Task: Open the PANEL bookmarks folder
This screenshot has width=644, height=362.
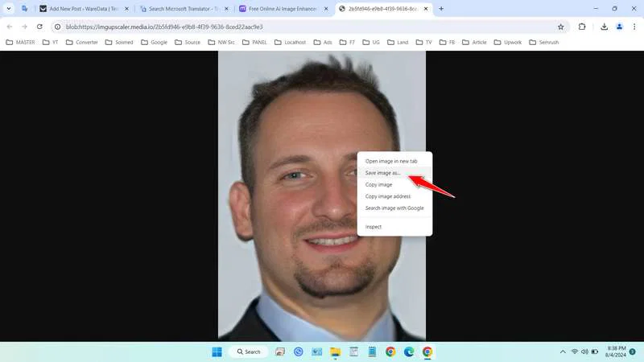Action: tap(254, 43)
